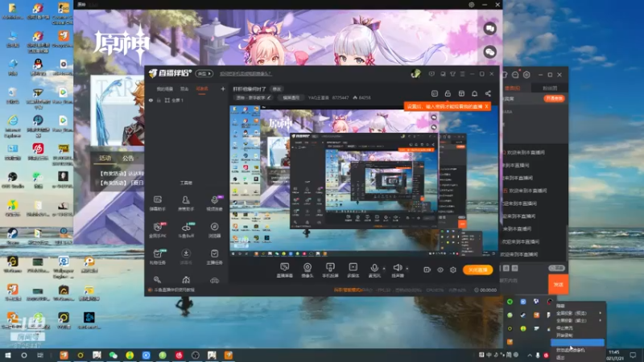The width and height of the screenshot is (644, 362).
Task: Open the 礼物任务 gift task tool
Action: coord(158,257)
